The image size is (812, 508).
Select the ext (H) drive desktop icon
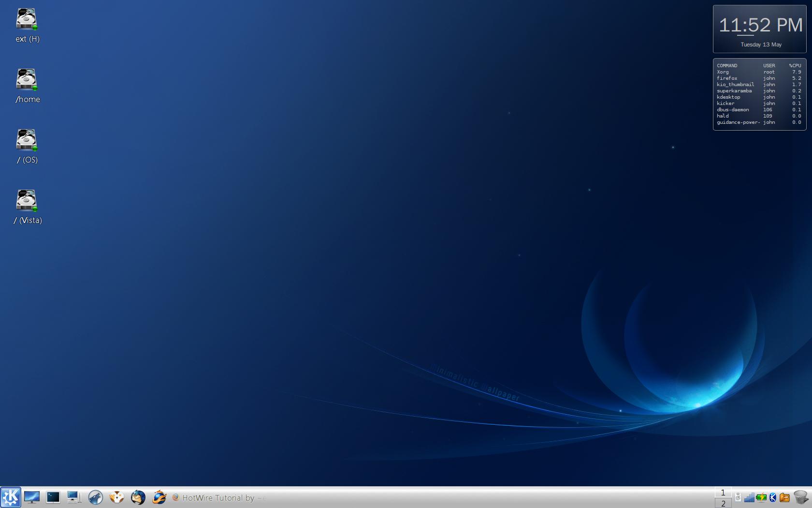coord(27,26)
